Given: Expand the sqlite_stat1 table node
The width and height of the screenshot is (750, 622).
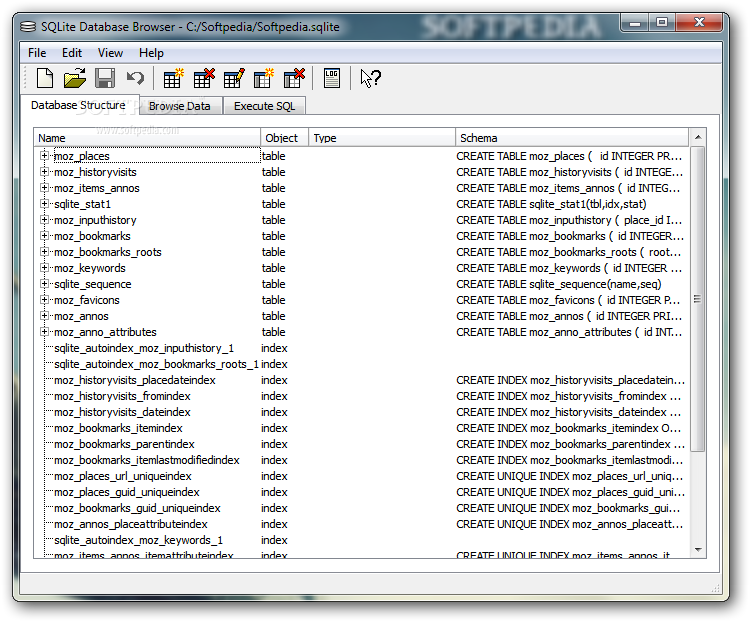Looking at the screenshot, I should point(44,204).
